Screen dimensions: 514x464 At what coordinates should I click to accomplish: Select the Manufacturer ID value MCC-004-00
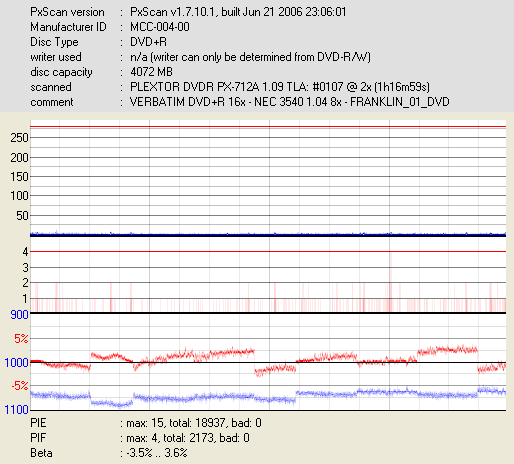[x=160, y=27]
